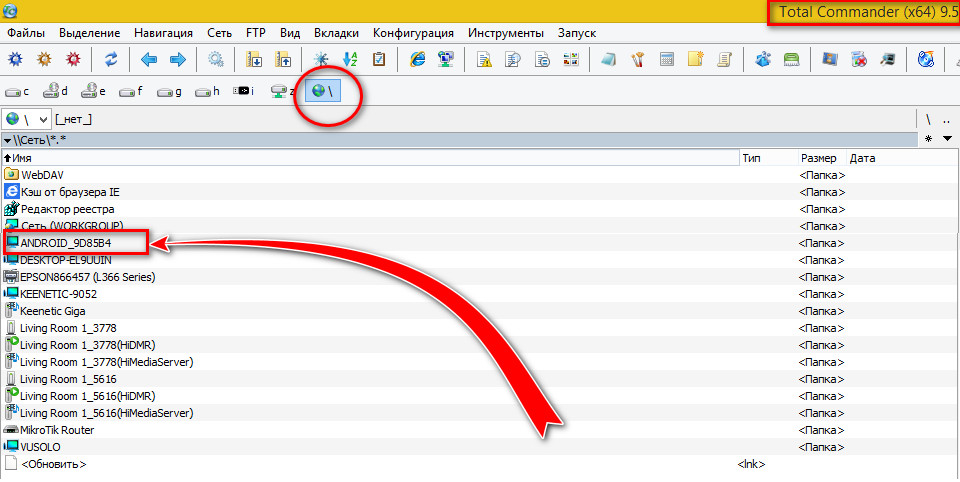Click the document with warning sign icon
The height and width of the screenshot is (482, 960).
484,59
